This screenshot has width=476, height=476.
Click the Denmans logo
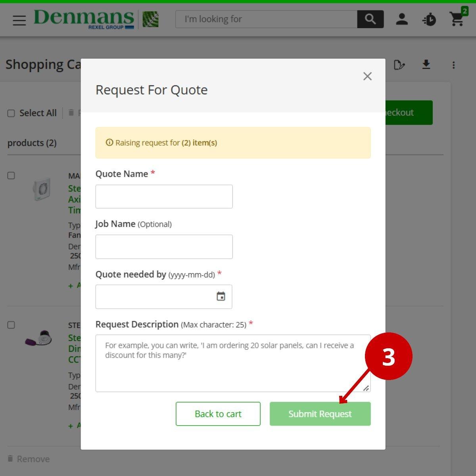click(83, 18)
